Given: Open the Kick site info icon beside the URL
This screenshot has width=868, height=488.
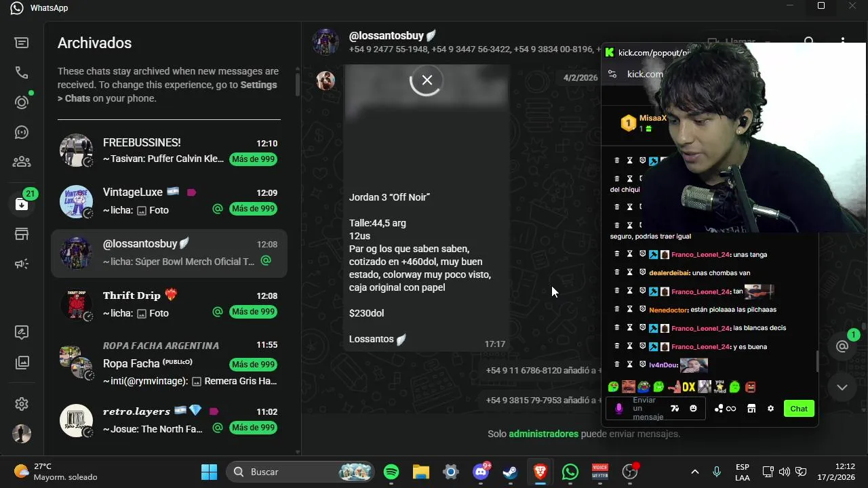Looking at the screenshot, I should 612,74.
